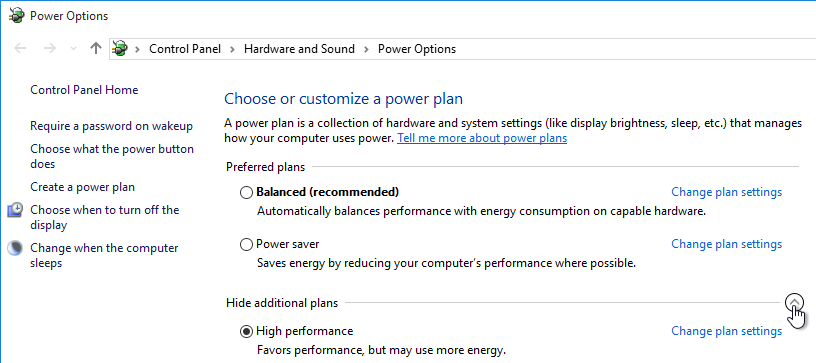Screen dimensions: 816x363
Task: Open recent locations dropdown arrow
Action: click(73, 49)
